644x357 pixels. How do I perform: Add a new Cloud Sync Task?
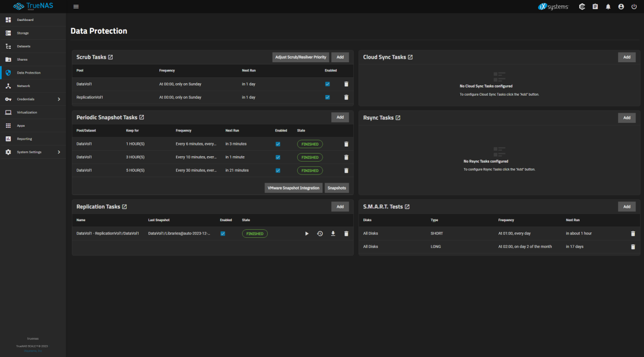(x=627, y=57)
